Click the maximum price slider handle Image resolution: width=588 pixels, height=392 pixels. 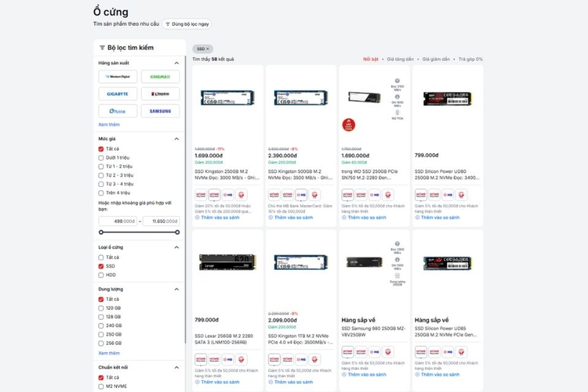click(x=177, y=232)
